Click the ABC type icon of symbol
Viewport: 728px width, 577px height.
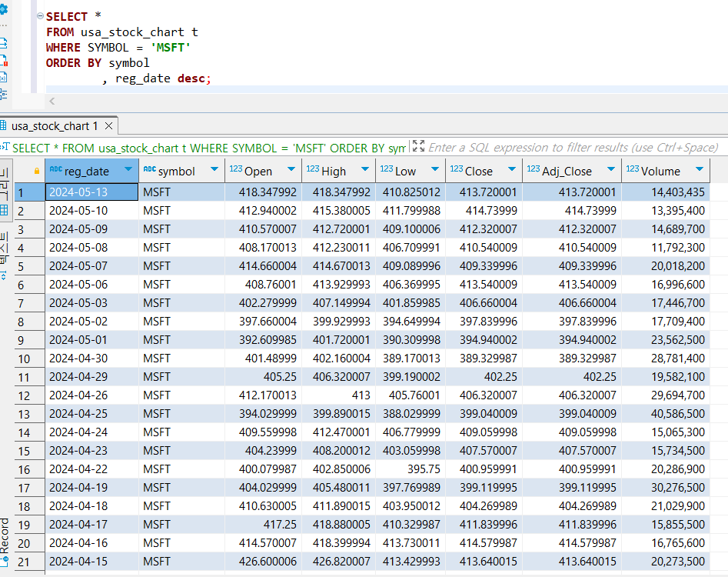[x=149, y=169]
